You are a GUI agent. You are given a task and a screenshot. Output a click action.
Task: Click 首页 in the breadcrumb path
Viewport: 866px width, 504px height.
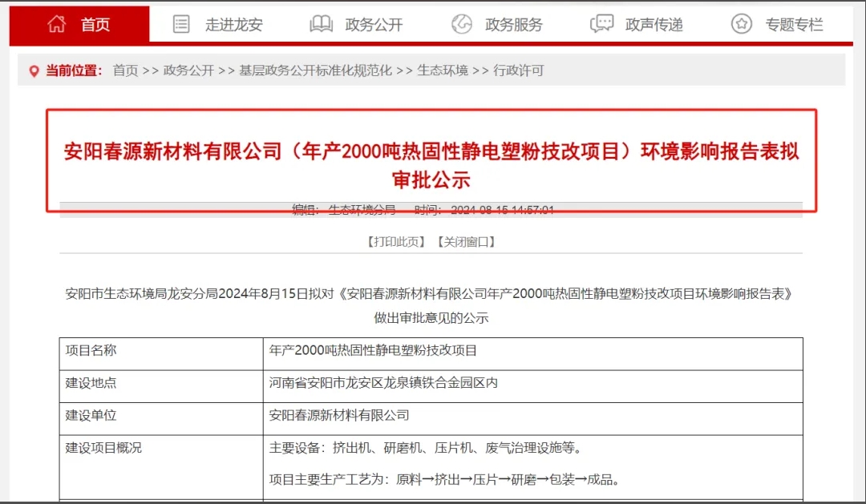[125, 71]
